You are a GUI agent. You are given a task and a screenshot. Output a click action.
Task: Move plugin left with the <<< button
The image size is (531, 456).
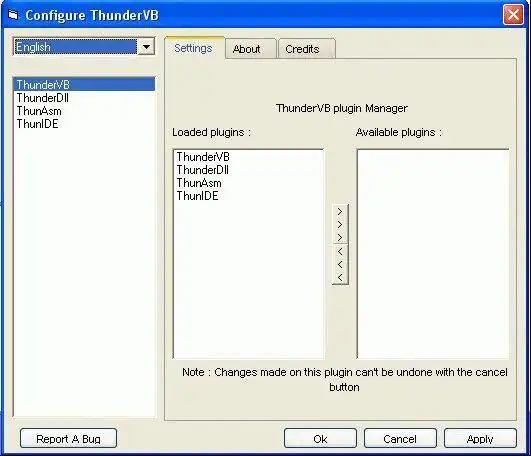click(x=340, y=264)
